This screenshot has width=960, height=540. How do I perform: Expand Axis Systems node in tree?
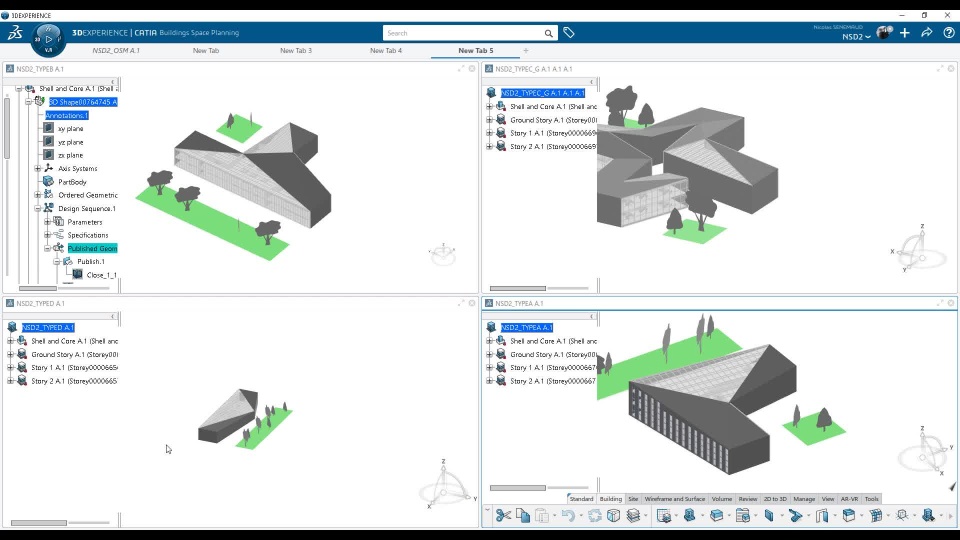pos(38,168)
